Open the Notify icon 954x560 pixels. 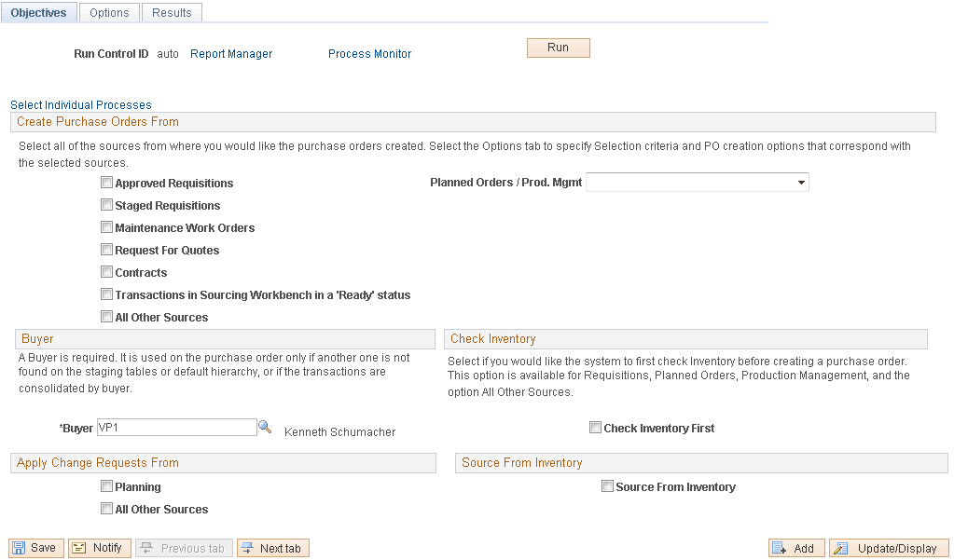click(99, 547)
